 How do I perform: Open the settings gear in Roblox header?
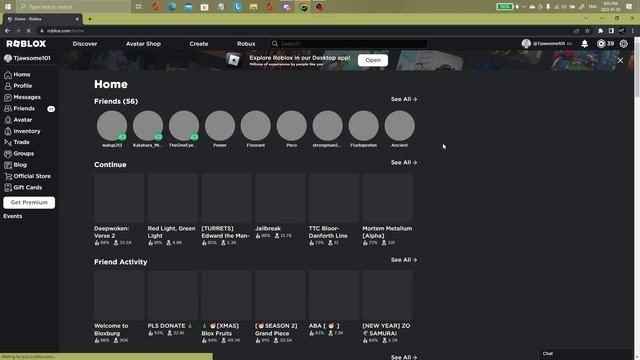coord(624,44)
